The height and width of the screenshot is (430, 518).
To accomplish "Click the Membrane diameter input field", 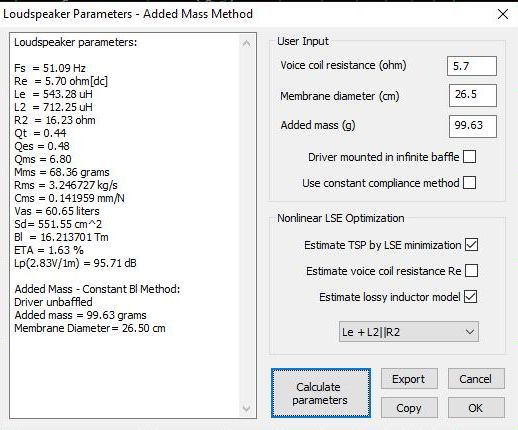I will click(473, 95).
